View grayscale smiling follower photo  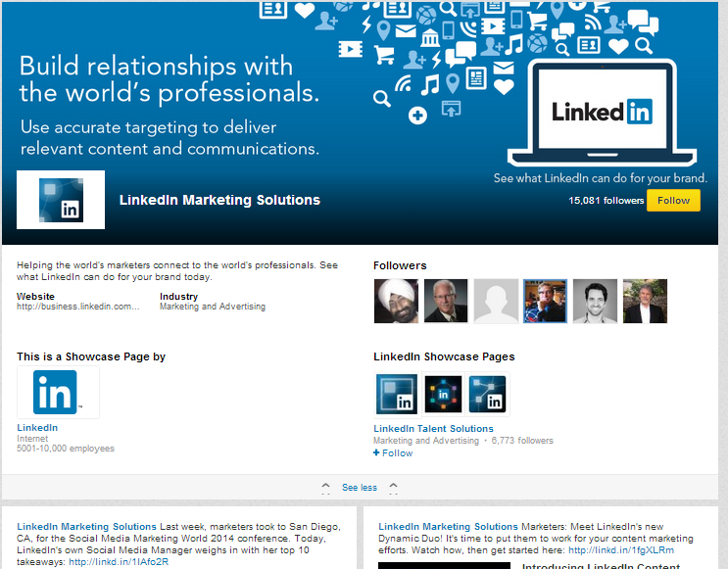(x=595, y=301)
